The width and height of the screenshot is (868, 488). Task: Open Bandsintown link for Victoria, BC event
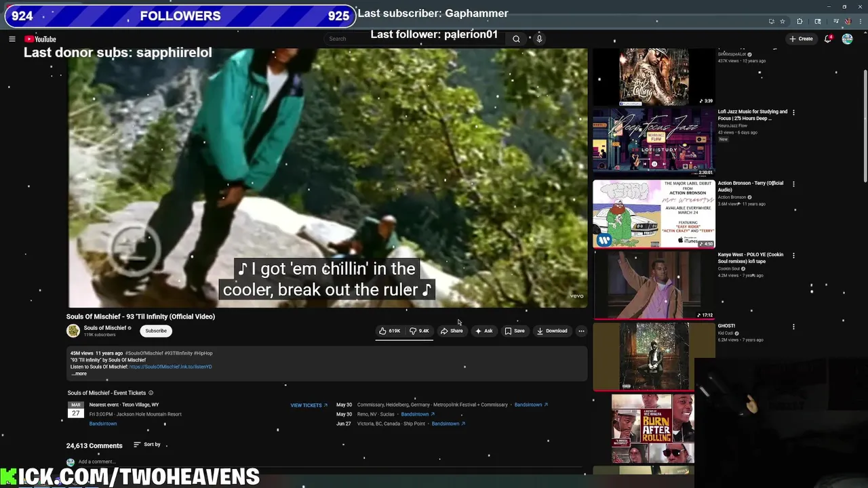pyautogui.click(x=448, y=424)
